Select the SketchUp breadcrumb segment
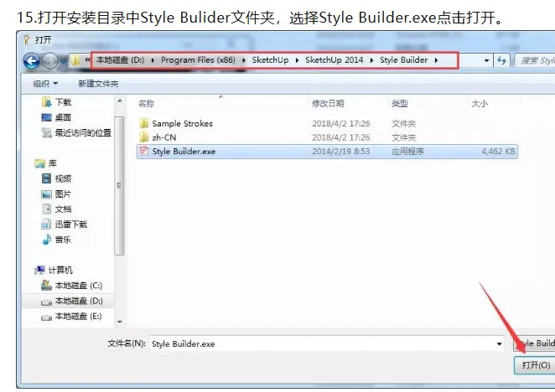The height and width of the screenshot is (392, 555). coord(270,60)
